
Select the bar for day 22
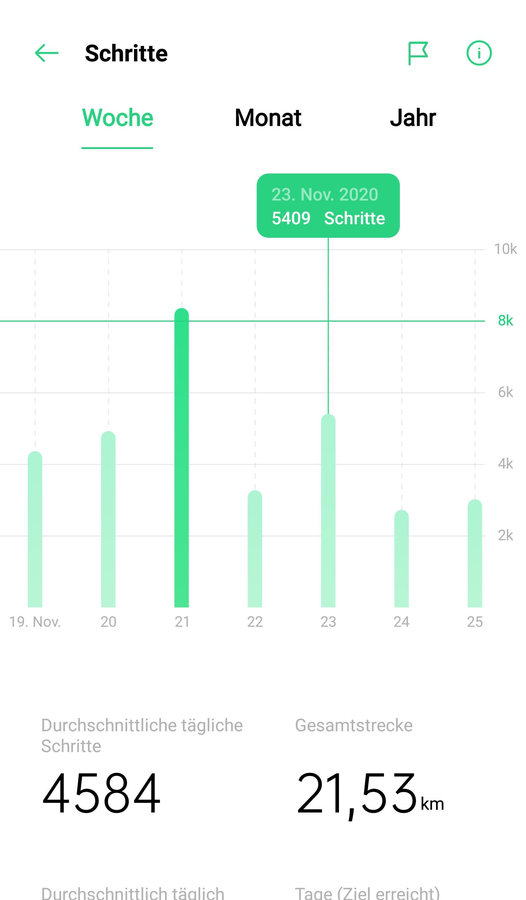255,549
